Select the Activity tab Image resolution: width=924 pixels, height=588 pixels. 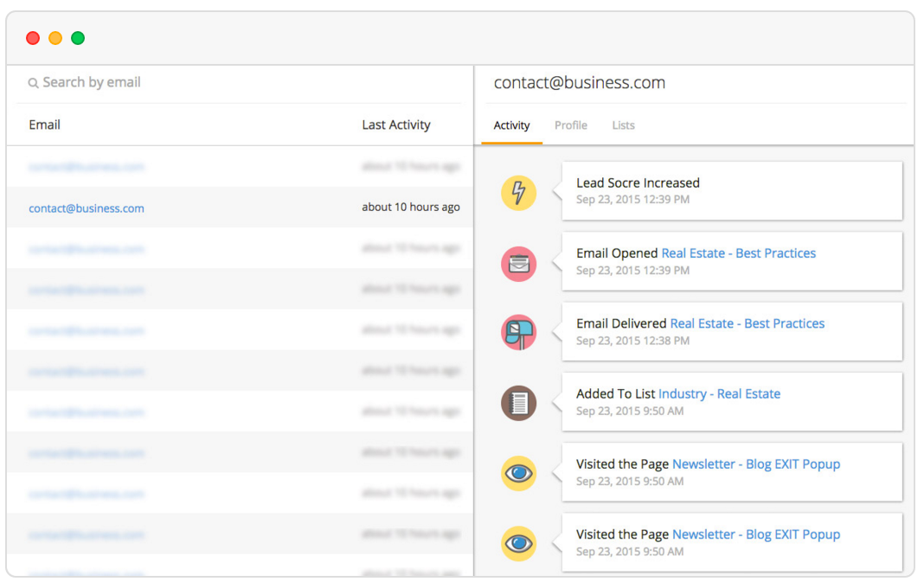[511, 125]
